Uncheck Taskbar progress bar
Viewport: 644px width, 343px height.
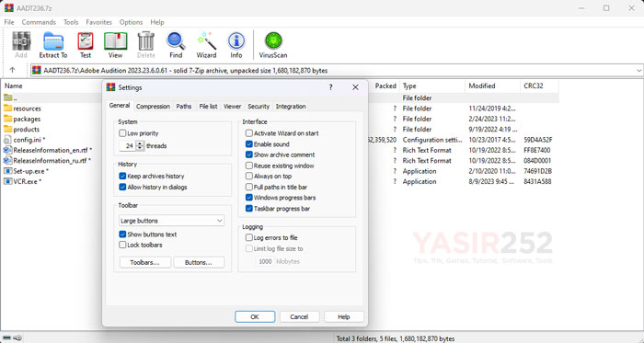[249, 209]
